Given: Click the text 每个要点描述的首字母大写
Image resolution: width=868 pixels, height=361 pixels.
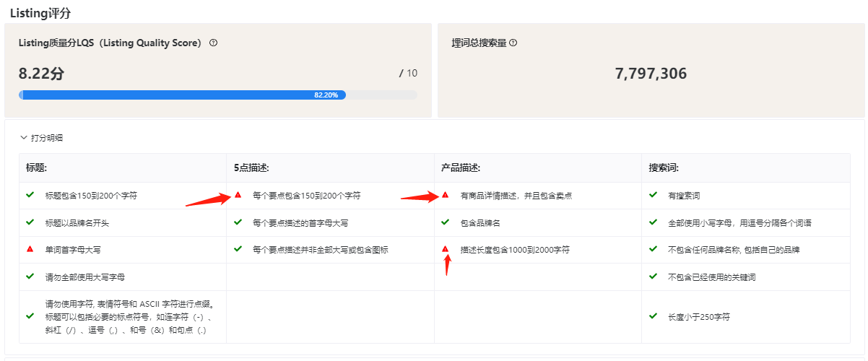Looking at the screenshot, I should [301, 223].
